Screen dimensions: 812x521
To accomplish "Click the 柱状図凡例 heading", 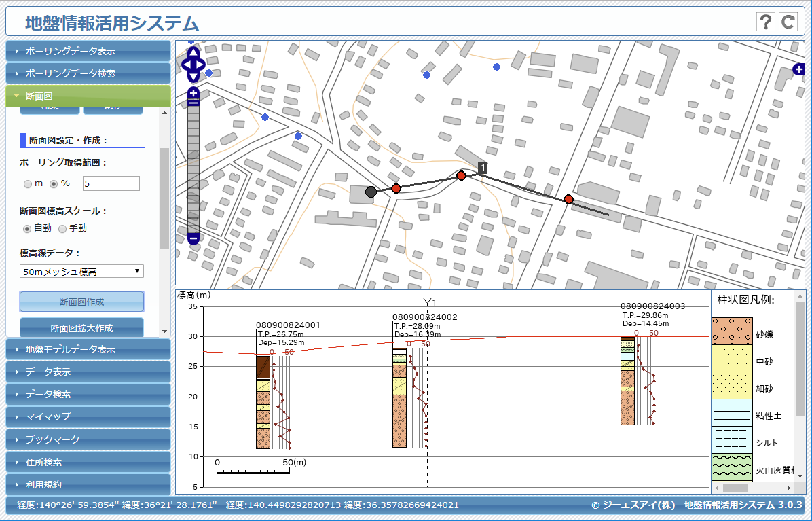I will pos(745,300).
